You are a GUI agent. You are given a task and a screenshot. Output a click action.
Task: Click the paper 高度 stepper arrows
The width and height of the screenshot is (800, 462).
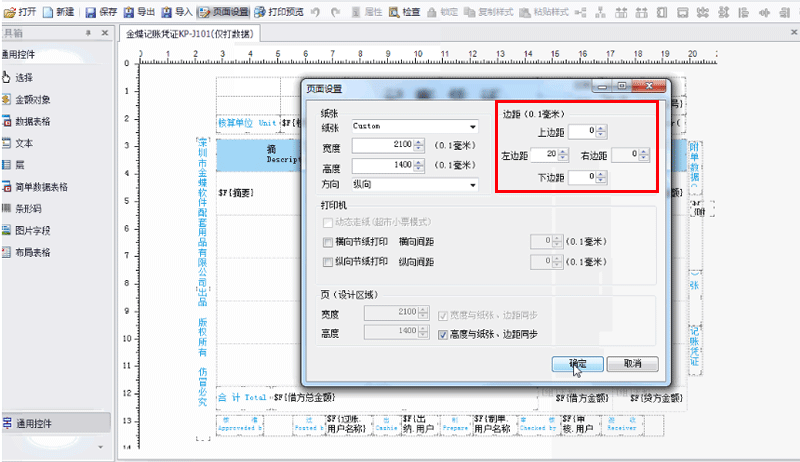tap(419, 165)
